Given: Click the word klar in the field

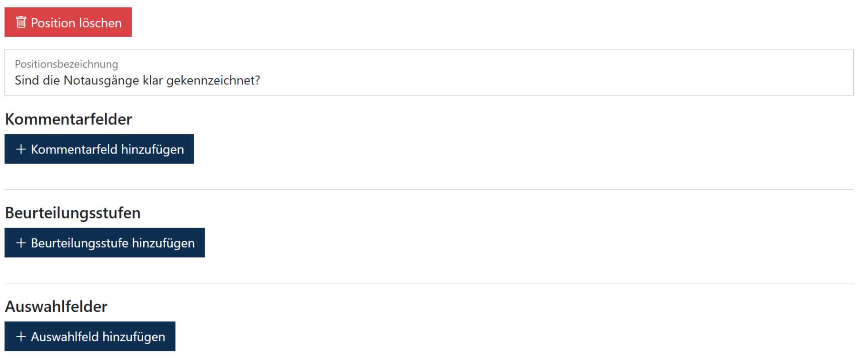Looking at the screenshot, I should point(153,80).
